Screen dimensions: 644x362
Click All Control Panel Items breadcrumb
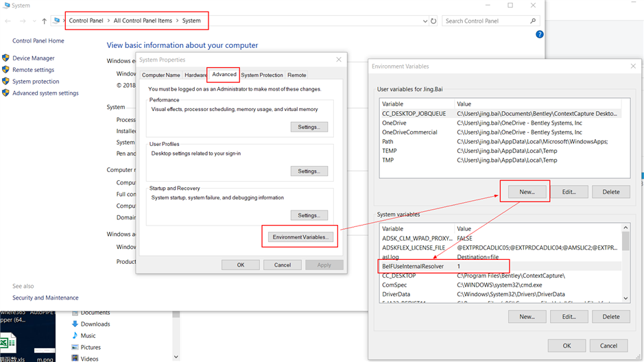click(143, 21)
